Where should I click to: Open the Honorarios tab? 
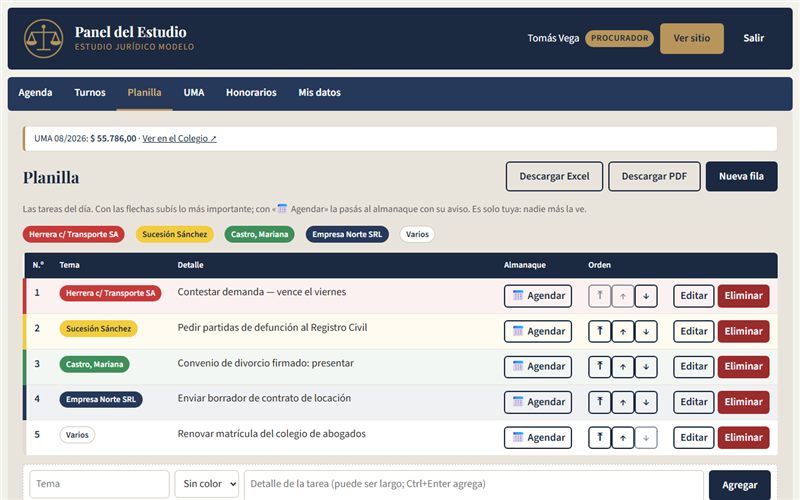click(x=251, y=93)
